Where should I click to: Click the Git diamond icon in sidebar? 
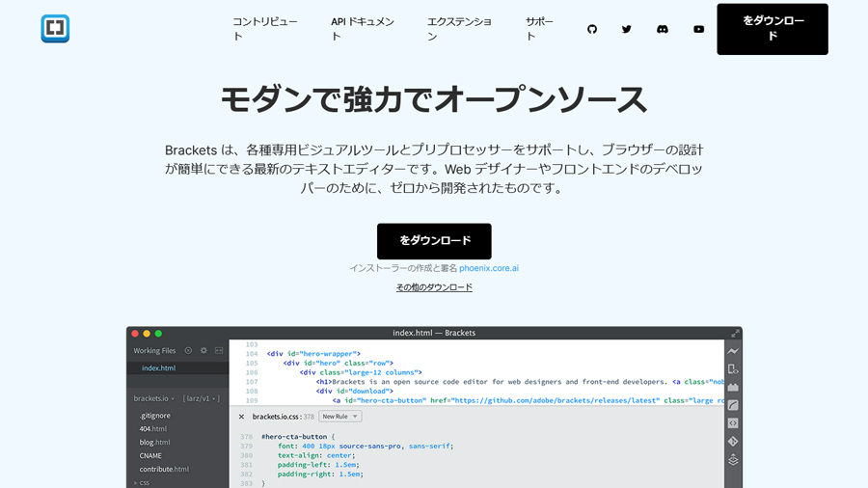tap(733, 441)
